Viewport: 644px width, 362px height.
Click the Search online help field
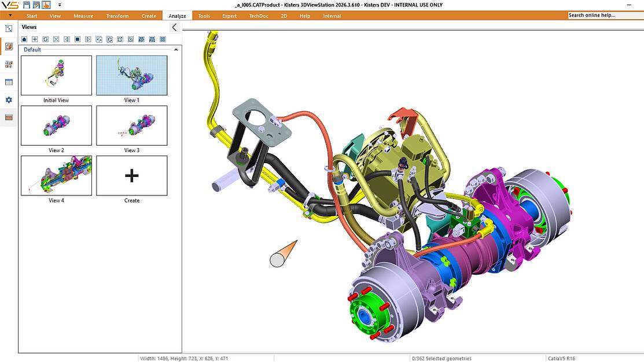[x=606, y=15]
